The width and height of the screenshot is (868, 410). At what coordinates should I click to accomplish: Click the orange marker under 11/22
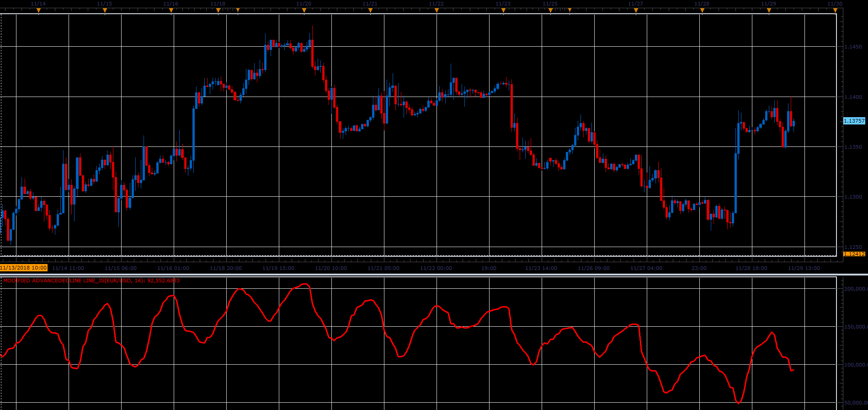pyautogui.click(x=437, y=10)
